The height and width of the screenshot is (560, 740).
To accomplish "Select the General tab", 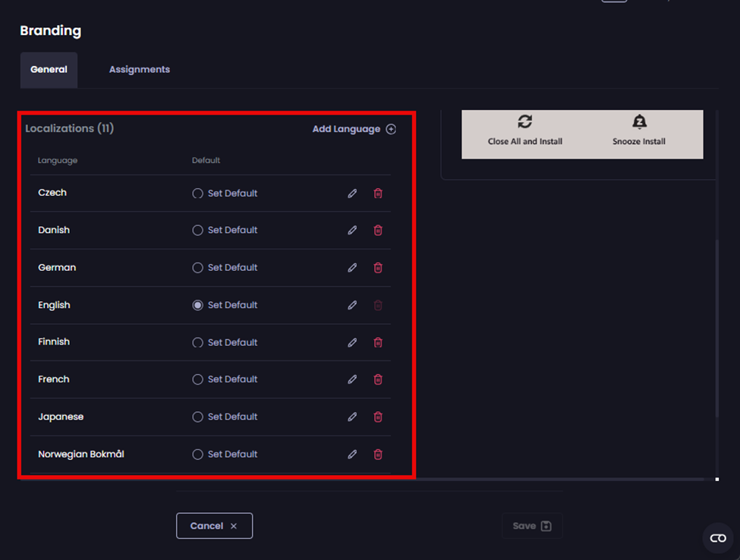I will (49, 69).
